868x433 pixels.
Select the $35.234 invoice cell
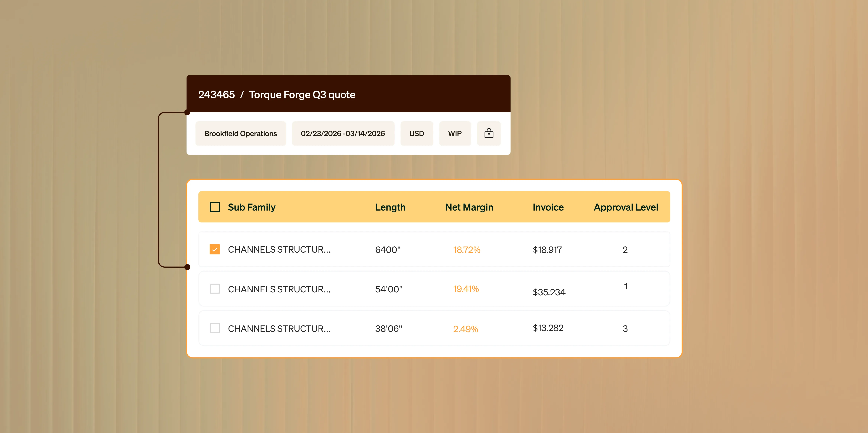click(x=549, y=292)
